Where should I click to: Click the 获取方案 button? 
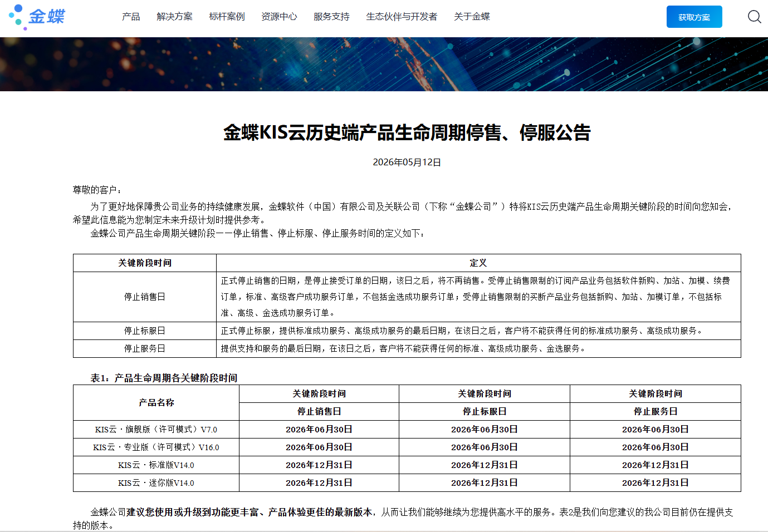[694, 17]
